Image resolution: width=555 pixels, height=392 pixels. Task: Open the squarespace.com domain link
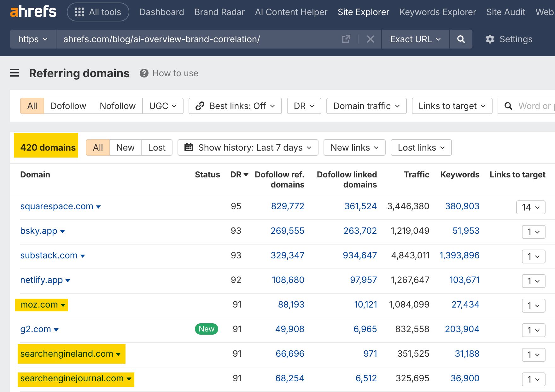(x=56, y=206)
